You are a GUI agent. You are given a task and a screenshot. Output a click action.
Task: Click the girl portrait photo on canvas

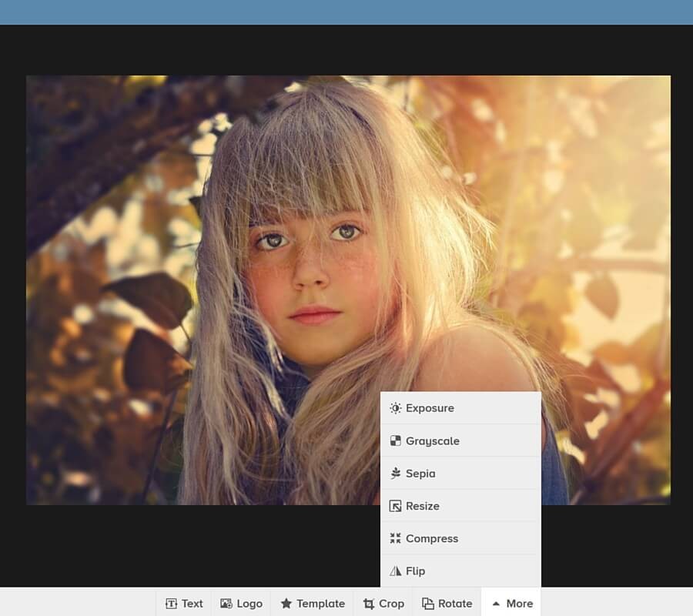[x=348, y=290]
